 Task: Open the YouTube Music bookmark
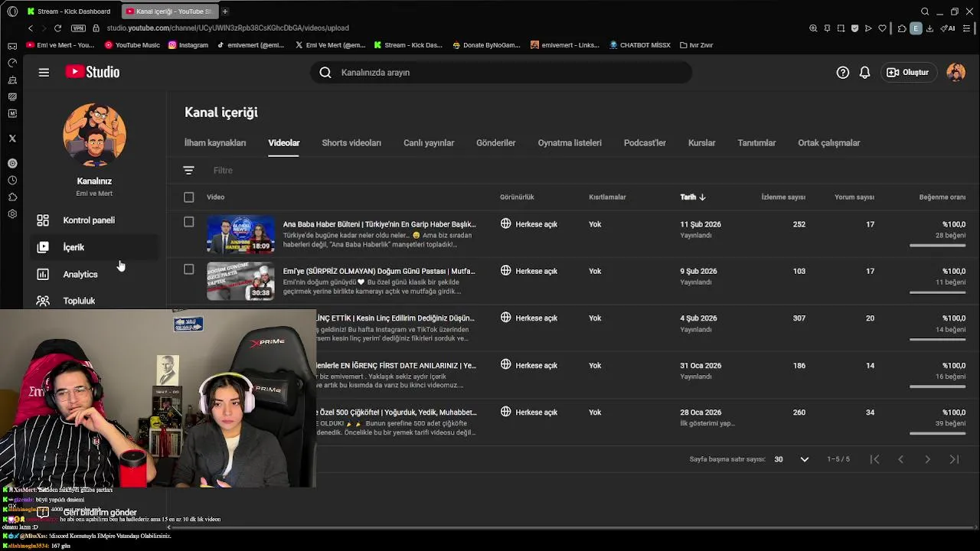[x=132, y=45]
